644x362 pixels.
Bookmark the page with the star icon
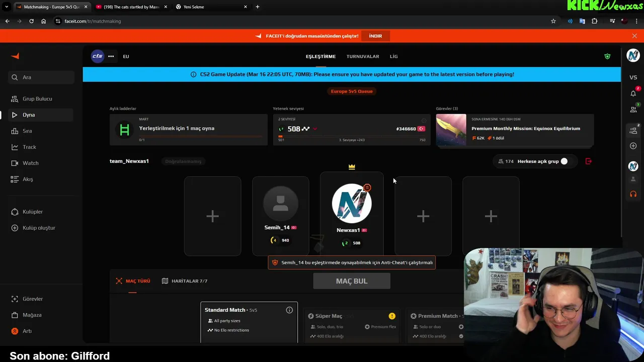553,21
